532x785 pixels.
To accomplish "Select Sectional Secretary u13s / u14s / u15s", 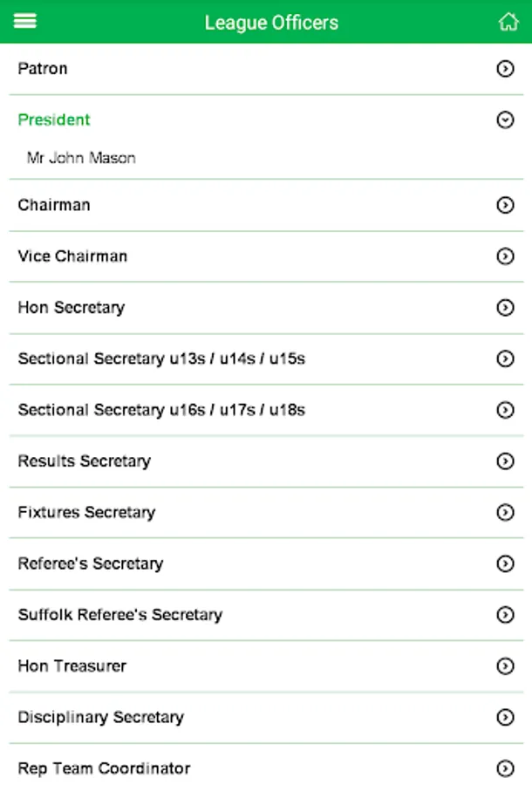I will (x=161, y=358).
